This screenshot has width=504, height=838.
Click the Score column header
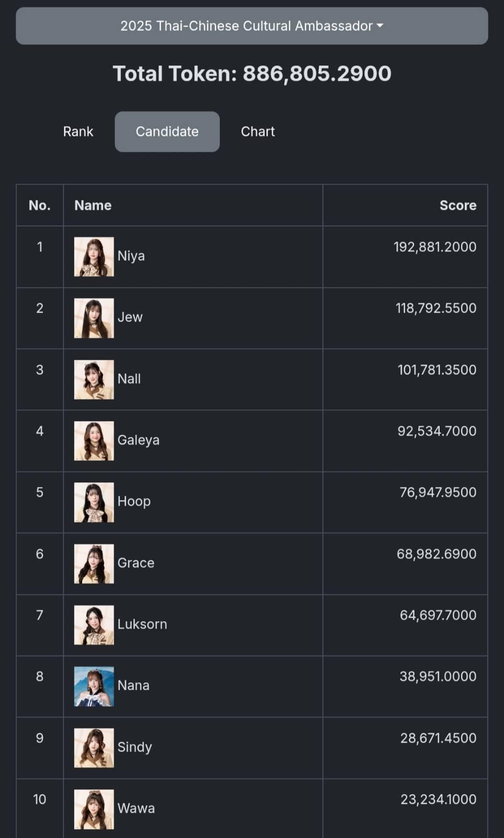(x=457, y=205)
